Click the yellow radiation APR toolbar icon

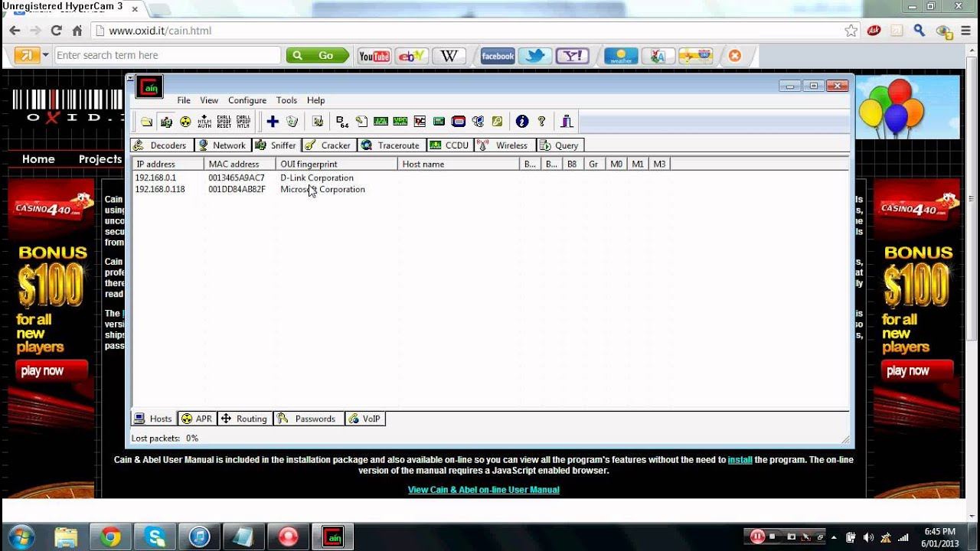(x=185, y=122)
